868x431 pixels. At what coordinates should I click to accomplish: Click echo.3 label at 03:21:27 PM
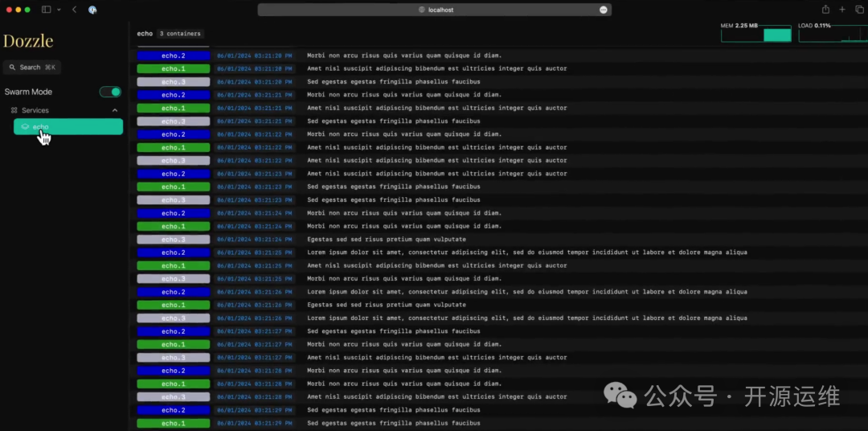point(174,357)
